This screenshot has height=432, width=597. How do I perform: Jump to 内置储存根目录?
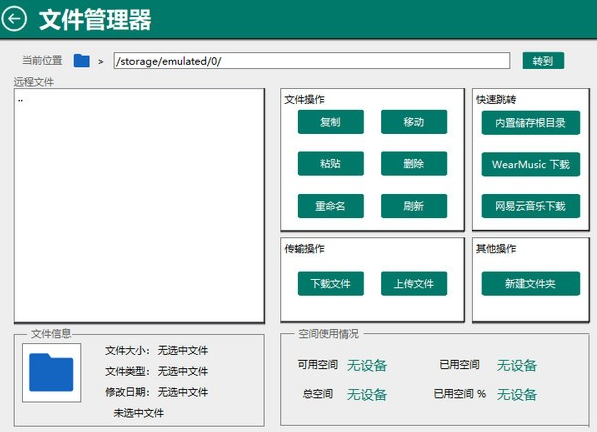click(x=530, y=123)
